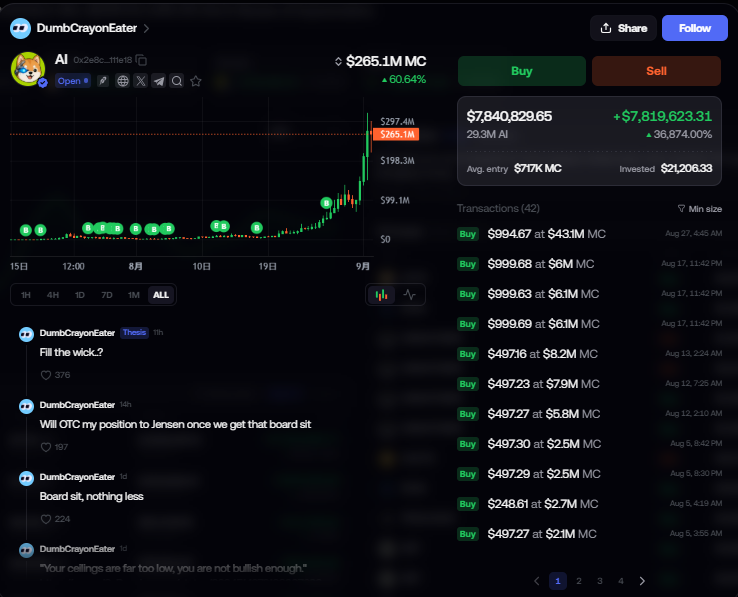Click the Thesis tag on first post
The width and height of the screenshot is (738, 597).
(134, 332)
